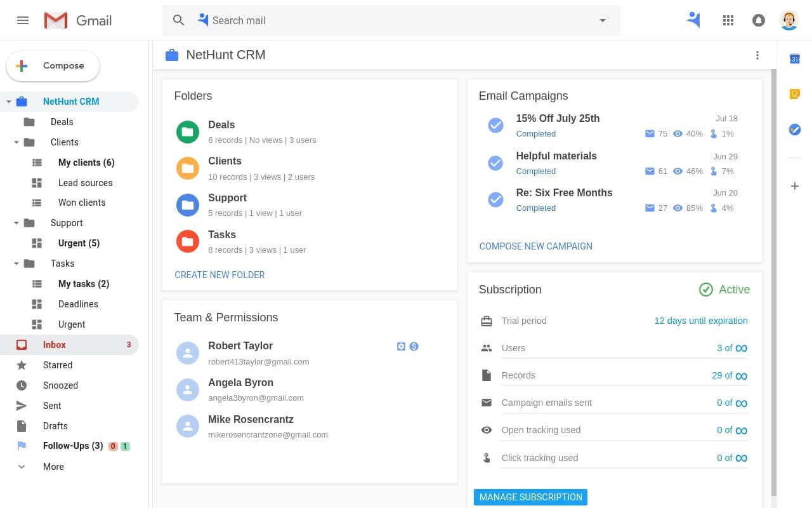This screenshot has width=812, height=508.
Task: Click MANAGE SUBSCRIPTION button
Action: (x=530, y=497)
